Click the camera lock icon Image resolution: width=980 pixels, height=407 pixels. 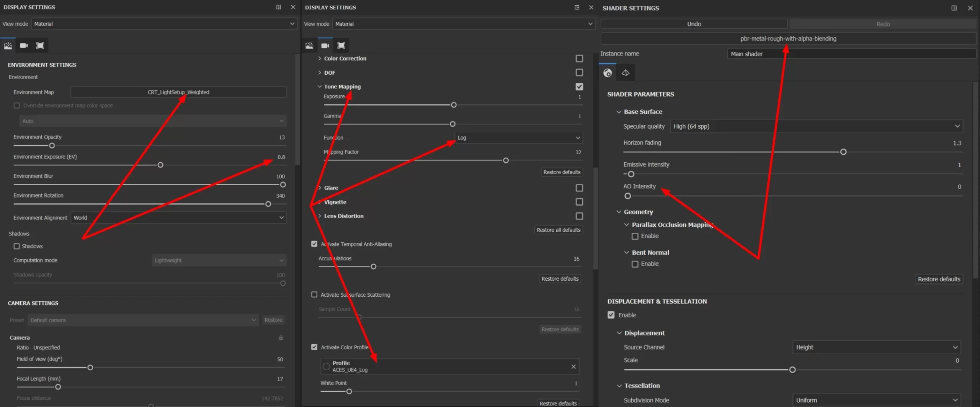tap(281, 337)
